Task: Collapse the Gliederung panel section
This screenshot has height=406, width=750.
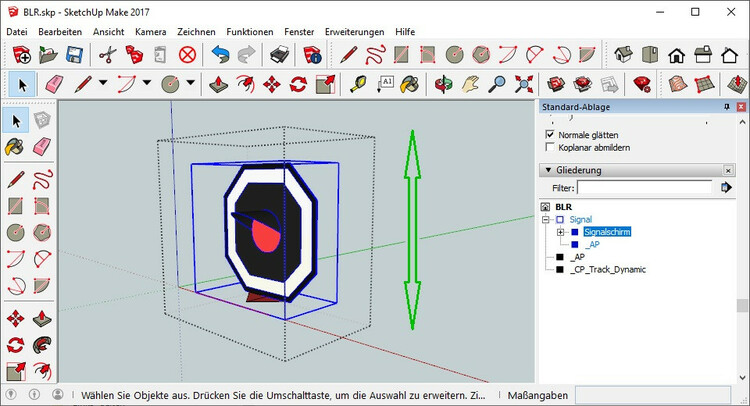Action: (547, 170)
